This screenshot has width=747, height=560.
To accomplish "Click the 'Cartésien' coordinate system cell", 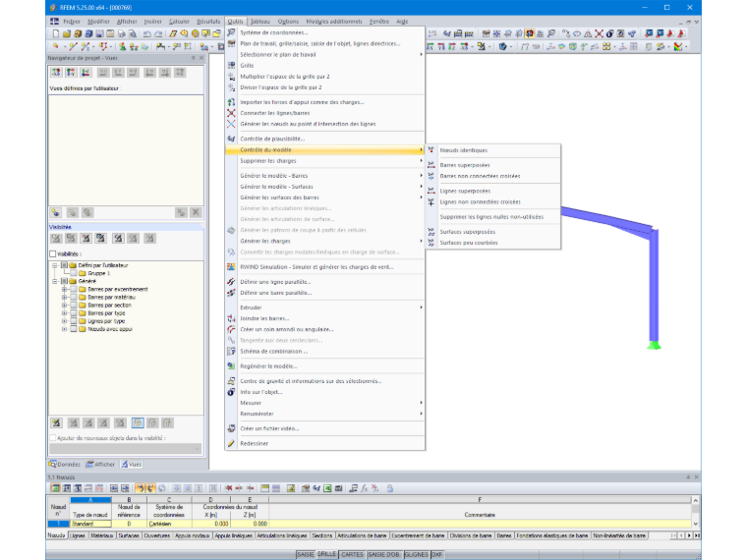I will click(x=169, y=524).
